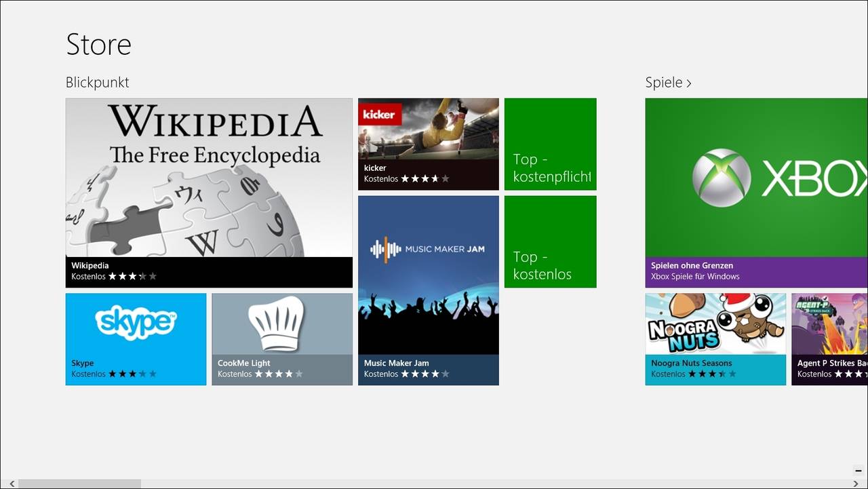Screen dimensions: 868x489
Task: Click the CookMe Light star rating
Action: click(x=279, y=374)
